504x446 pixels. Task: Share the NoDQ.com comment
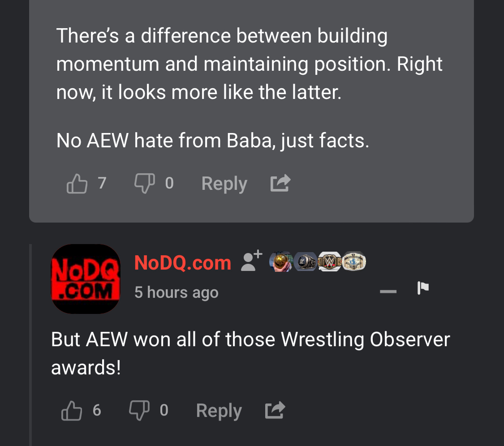[275, 410]
